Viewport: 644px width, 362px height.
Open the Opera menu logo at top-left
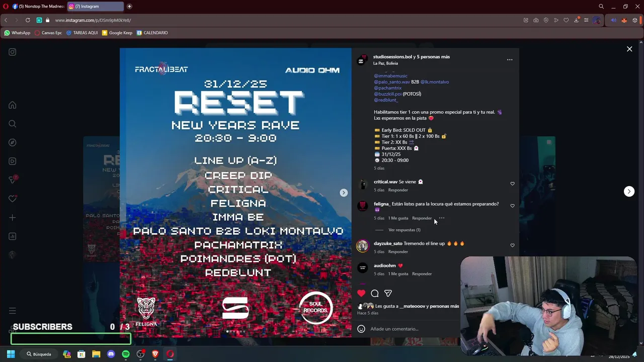(x=5, y=7)
